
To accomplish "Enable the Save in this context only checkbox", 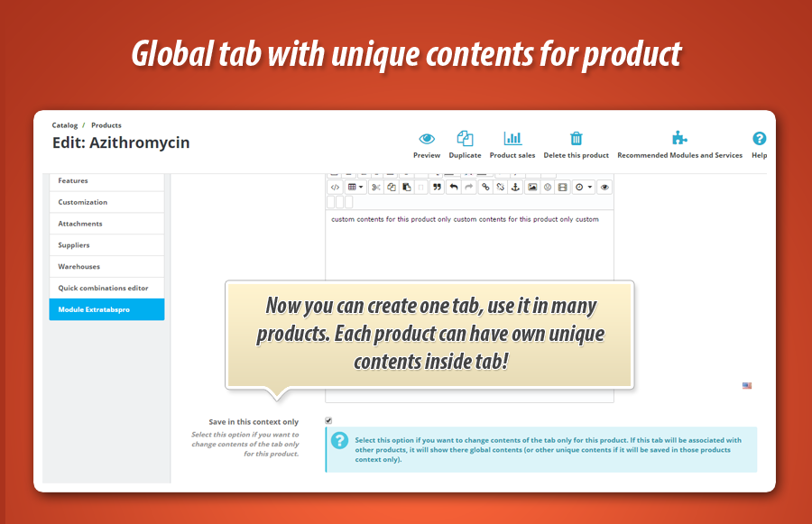I will click(x=328, y=419).
